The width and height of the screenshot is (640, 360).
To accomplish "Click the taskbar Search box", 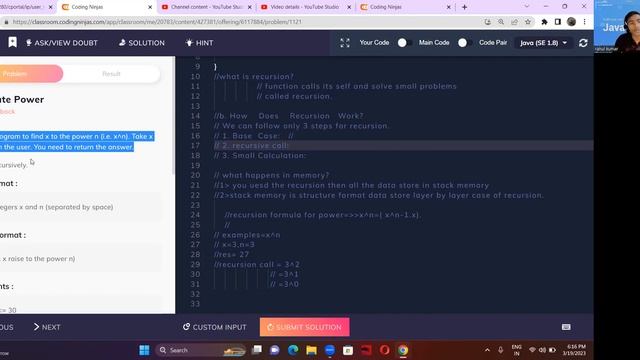I will coord(200,350).
